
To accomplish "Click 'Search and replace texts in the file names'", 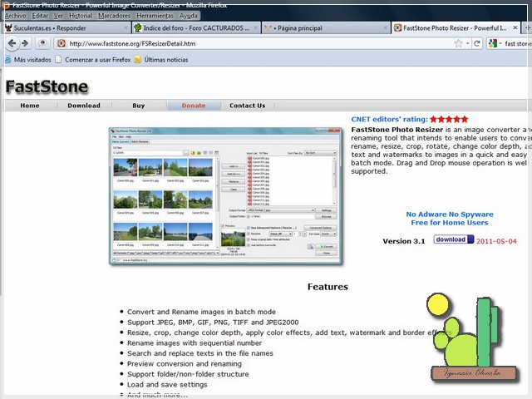I will click(199, 353).
